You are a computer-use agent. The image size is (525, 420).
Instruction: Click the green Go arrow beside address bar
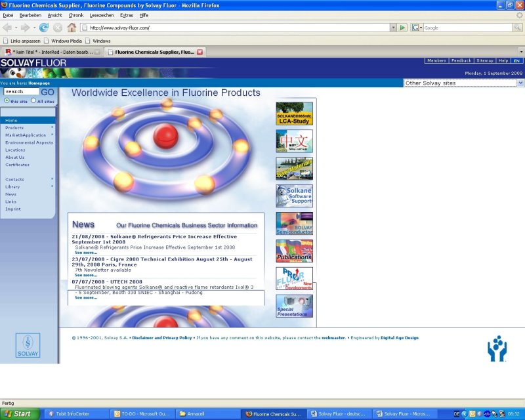[402, 28]
